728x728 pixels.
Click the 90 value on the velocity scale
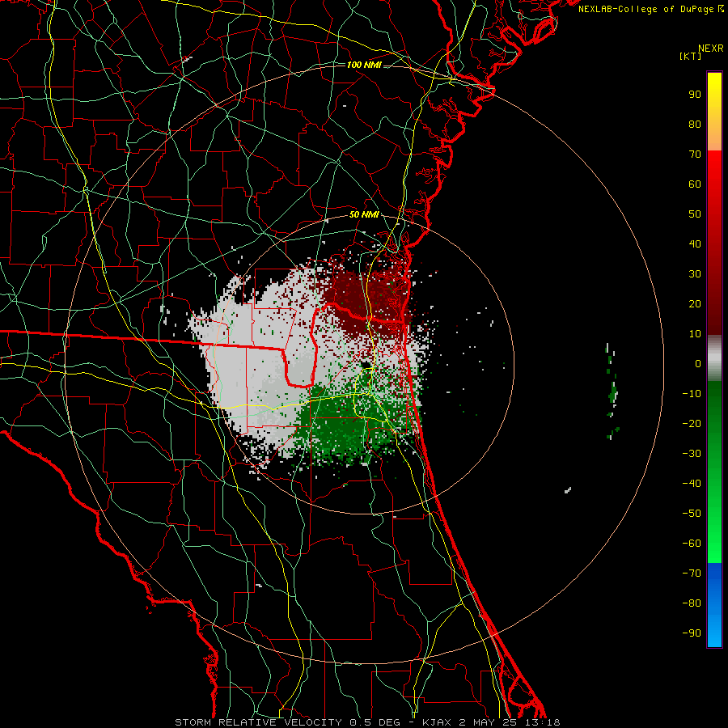coord(695,95)
